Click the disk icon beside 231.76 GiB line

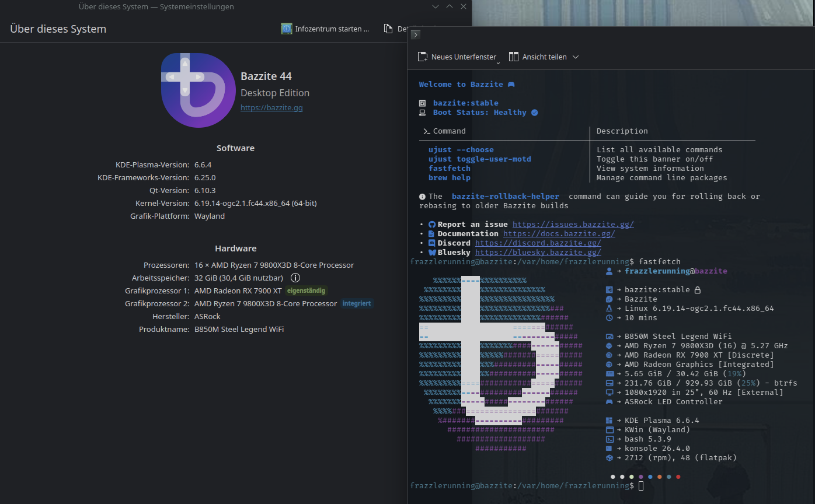609,383
